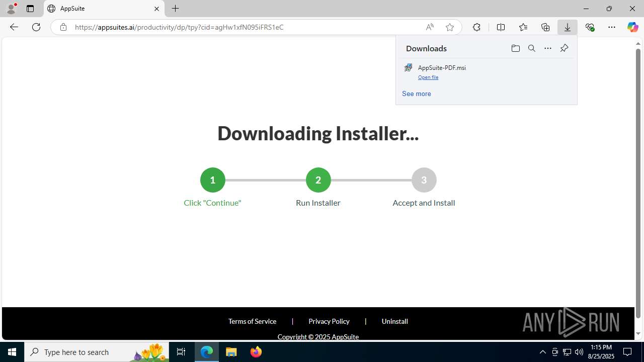Screen dimensions: 644x362
Task: Show hidden tray icons chevron
Action: 542,352
